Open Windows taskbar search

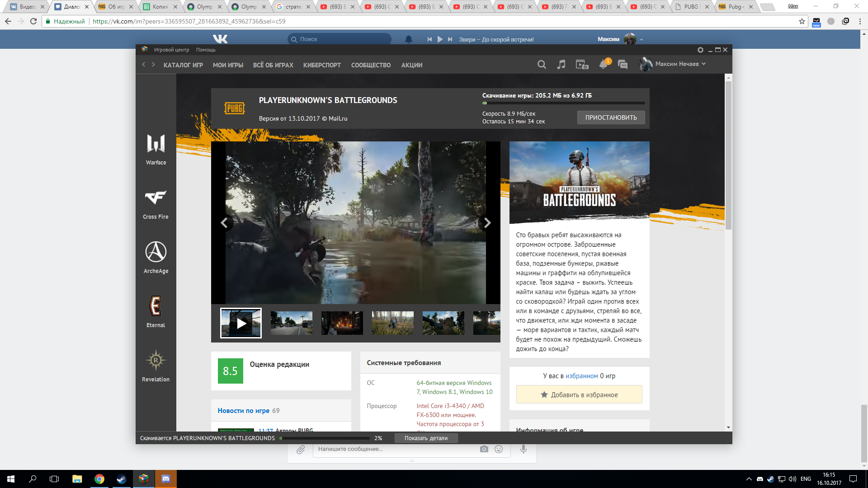(x=33, y=479)
